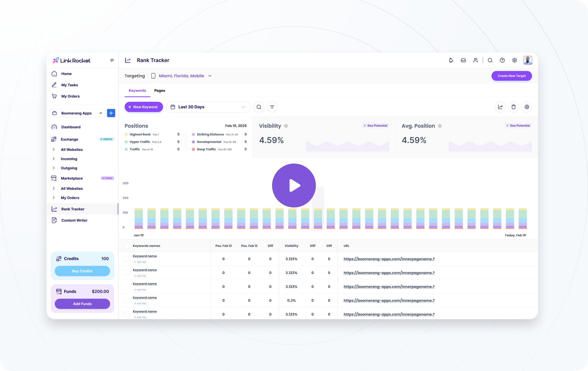The height and width of the screenshot is (371, 588).
Task: Click the LinkRocket logo
Action: [x=72, y=60]
